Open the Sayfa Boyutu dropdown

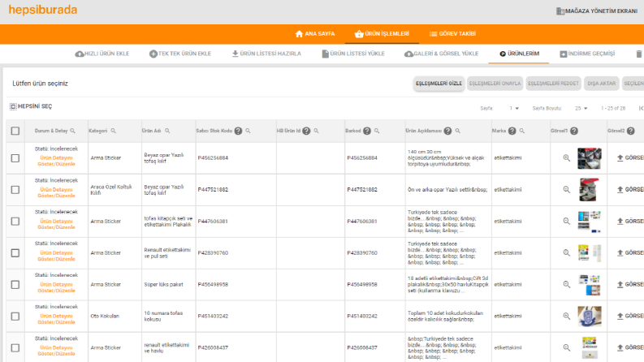tap(581, 108)
